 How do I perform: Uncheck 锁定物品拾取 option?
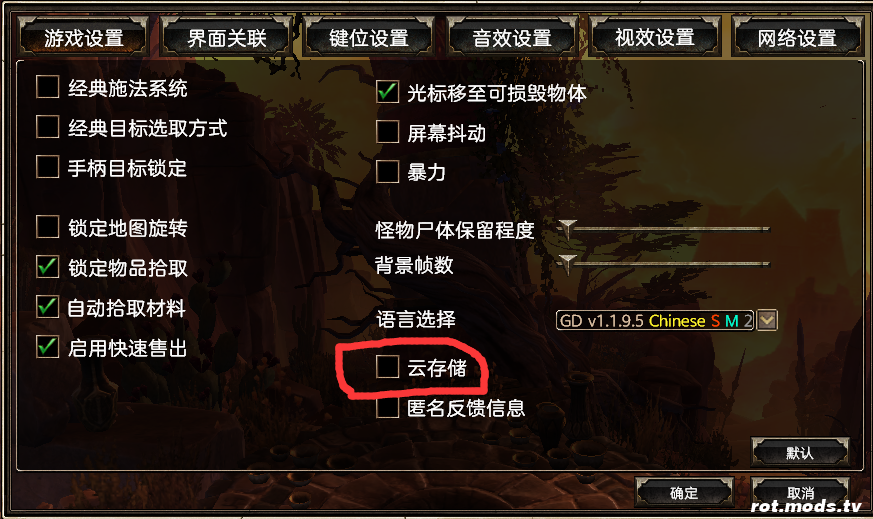pyautogui.click(x=47, y=267)
